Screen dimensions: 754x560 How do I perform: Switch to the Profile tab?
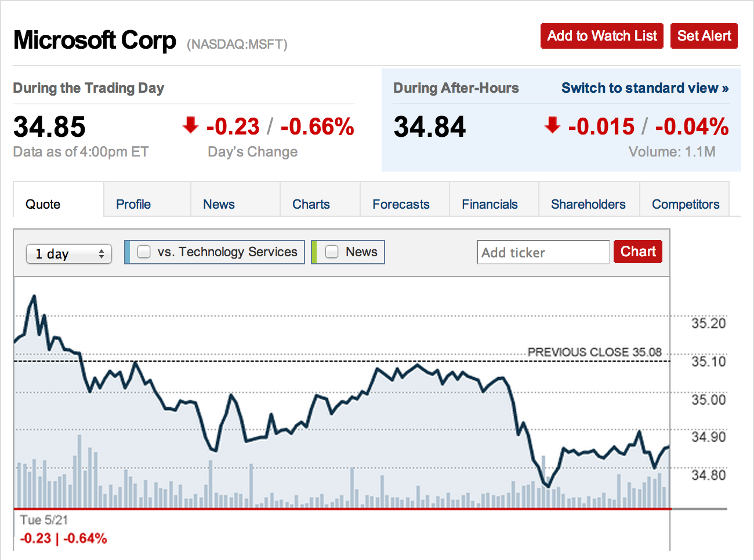(x=133, y=204)
